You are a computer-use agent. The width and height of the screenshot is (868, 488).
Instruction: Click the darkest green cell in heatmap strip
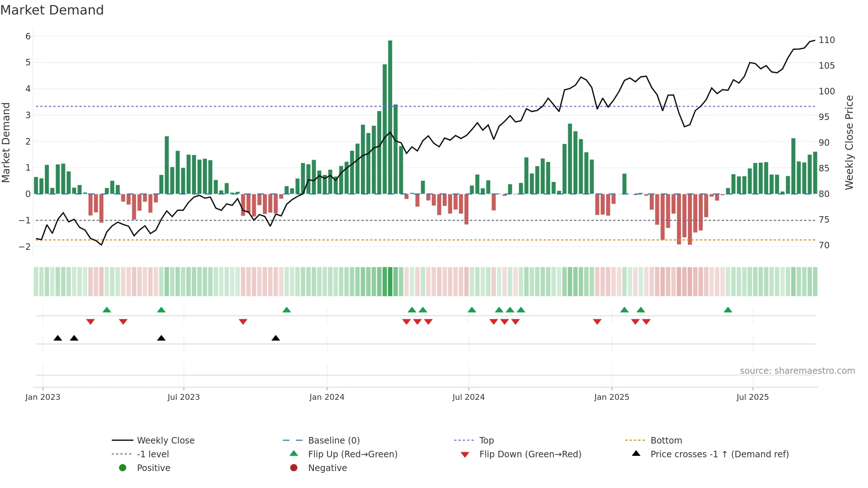pyautogui.click(x=390, y=282)
